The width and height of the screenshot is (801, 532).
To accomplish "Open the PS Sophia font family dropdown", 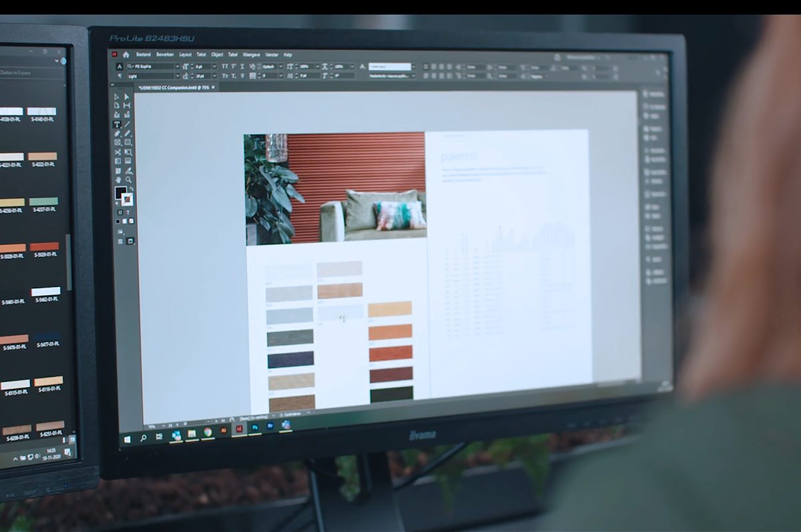I will (x=177, y=67).
